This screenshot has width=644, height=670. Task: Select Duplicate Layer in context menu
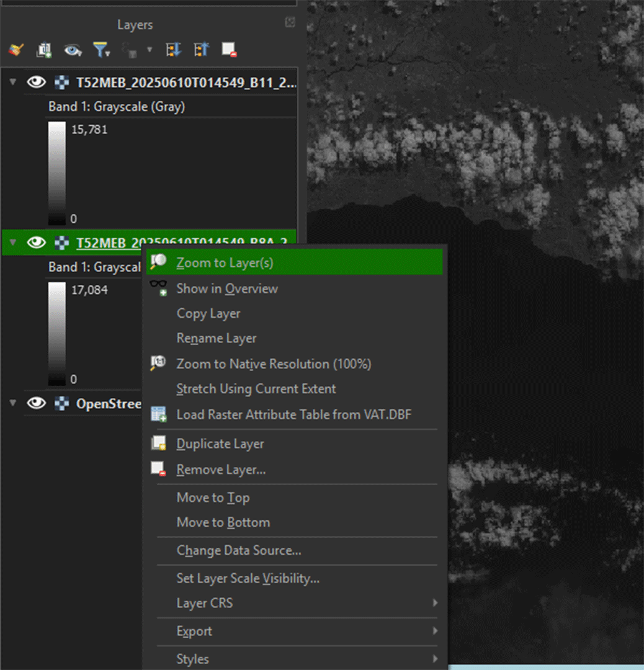220,444
